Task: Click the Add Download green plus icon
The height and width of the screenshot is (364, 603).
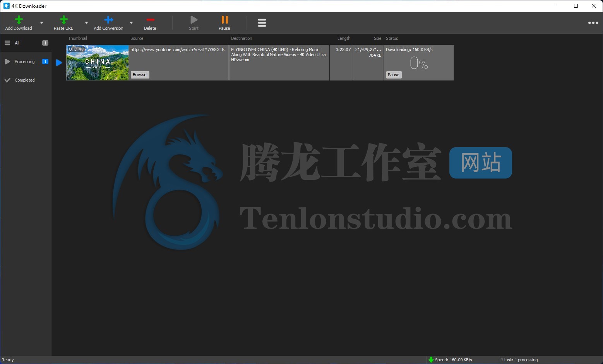Action: pos(19,20)
